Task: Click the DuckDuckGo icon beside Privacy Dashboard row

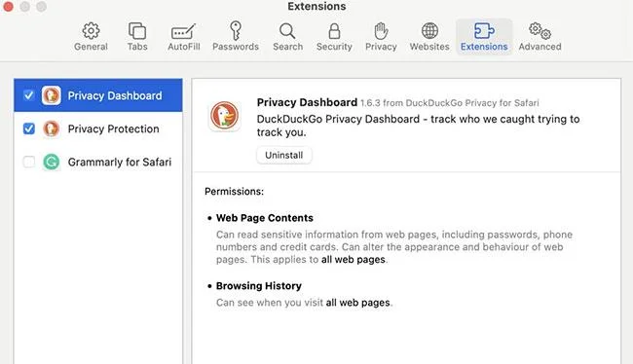Action: (52, 95)
